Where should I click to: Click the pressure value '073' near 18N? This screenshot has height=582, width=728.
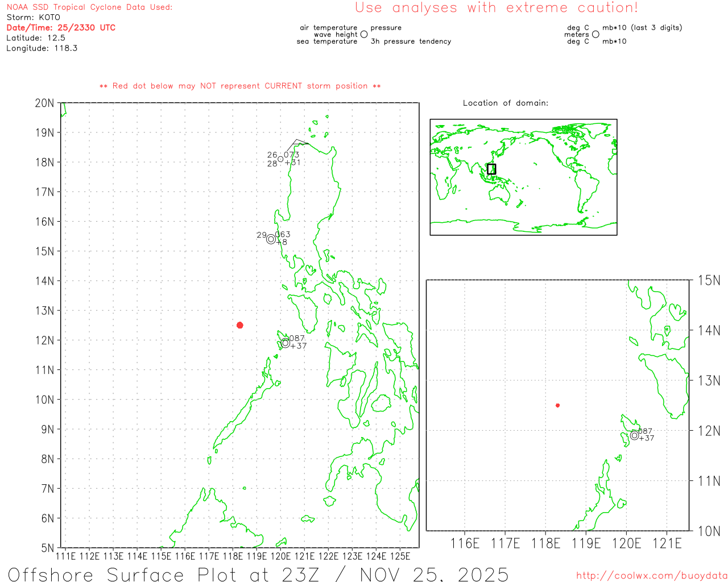tap(291, 155)
